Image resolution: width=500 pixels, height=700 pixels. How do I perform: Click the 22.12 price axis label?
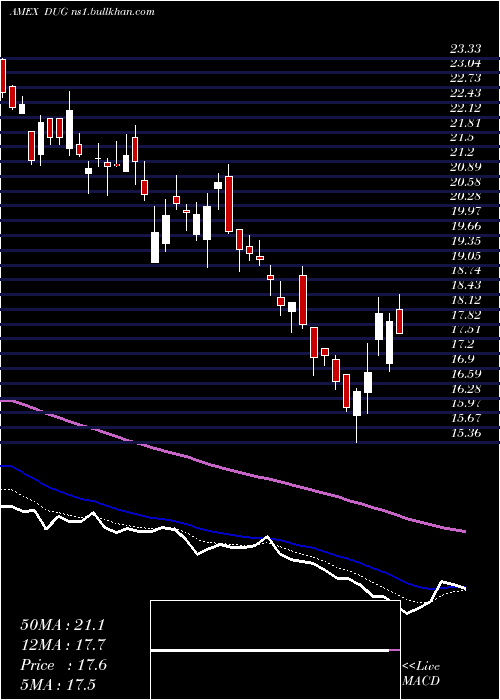click(x=466, y=108)
